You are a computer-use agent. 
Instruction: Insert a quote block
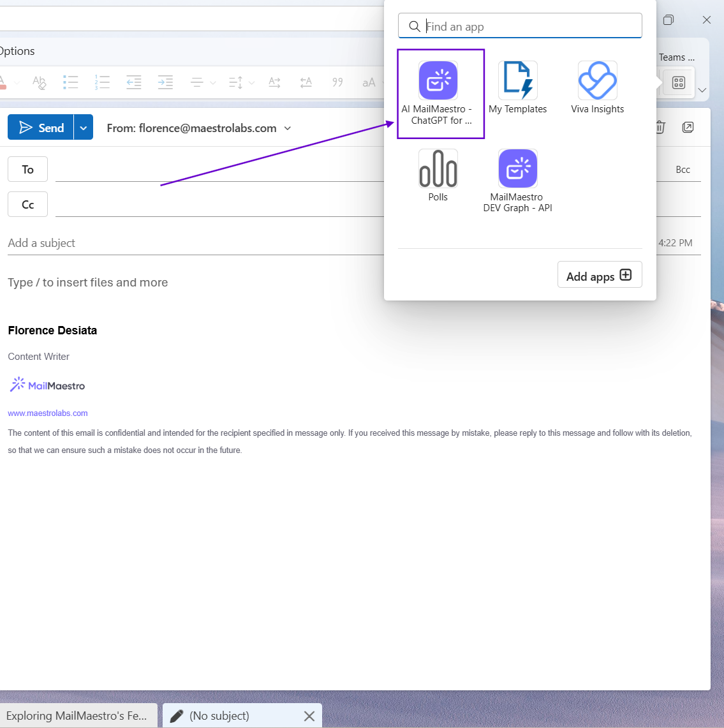click(337, 82)
